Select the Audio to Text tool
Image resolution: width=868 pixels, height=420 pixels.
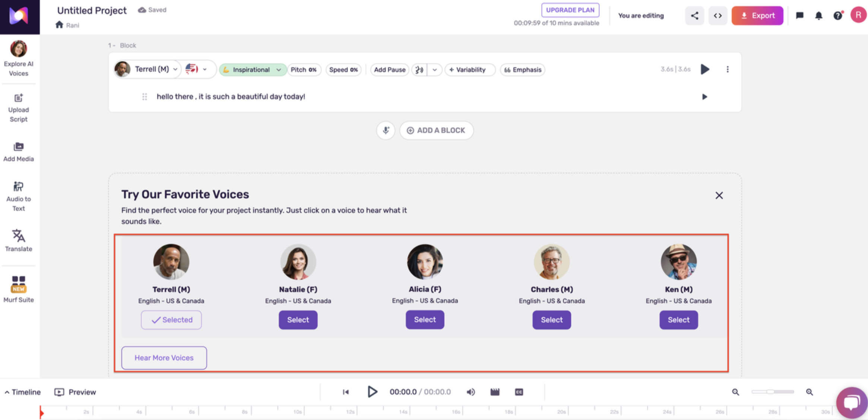click(18, 196)
